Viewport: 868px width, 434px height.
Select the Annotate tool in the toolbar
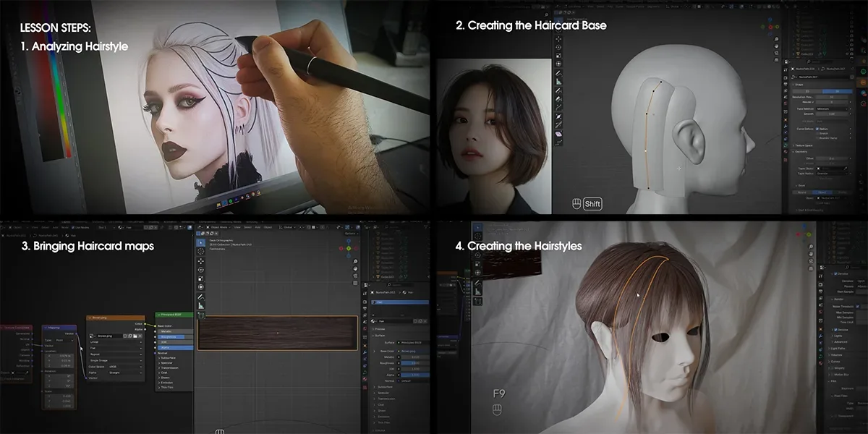[557, 72]
